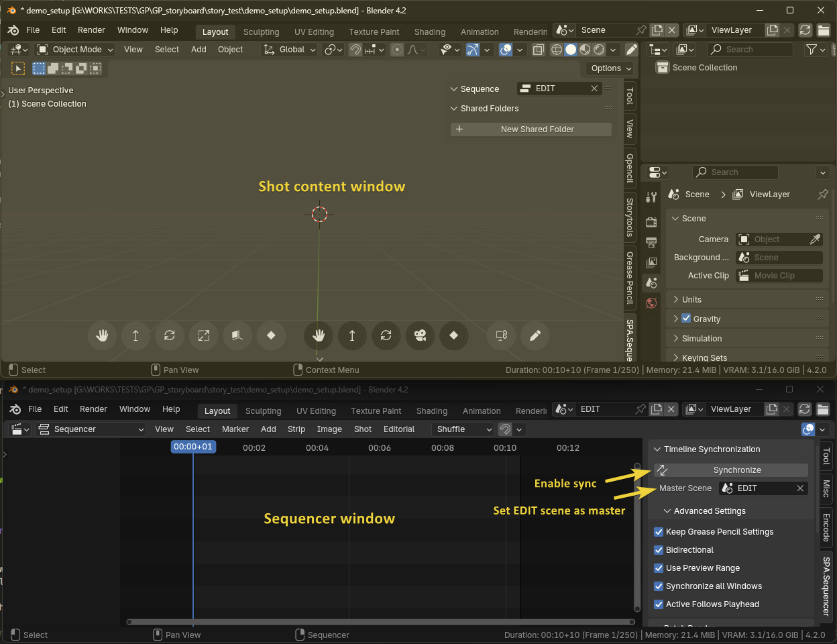
Task: Click the Camera eyedropper icon
Action: 815,239
